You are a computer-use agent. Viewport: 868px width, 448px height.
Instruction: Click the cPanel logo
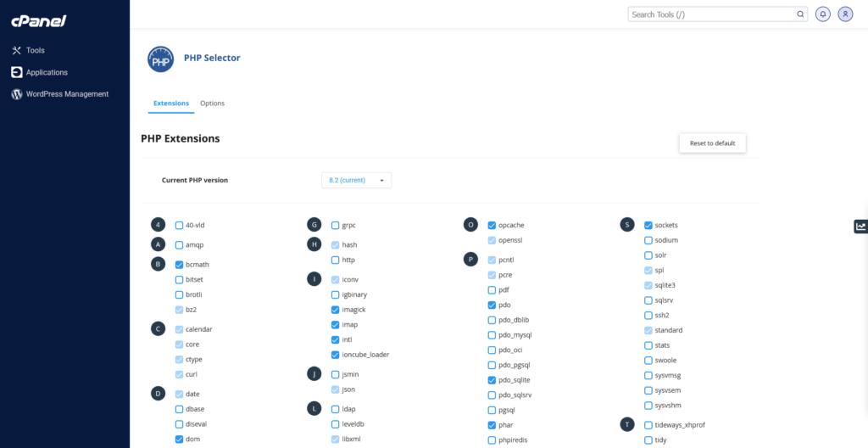(x=40, y=20)
